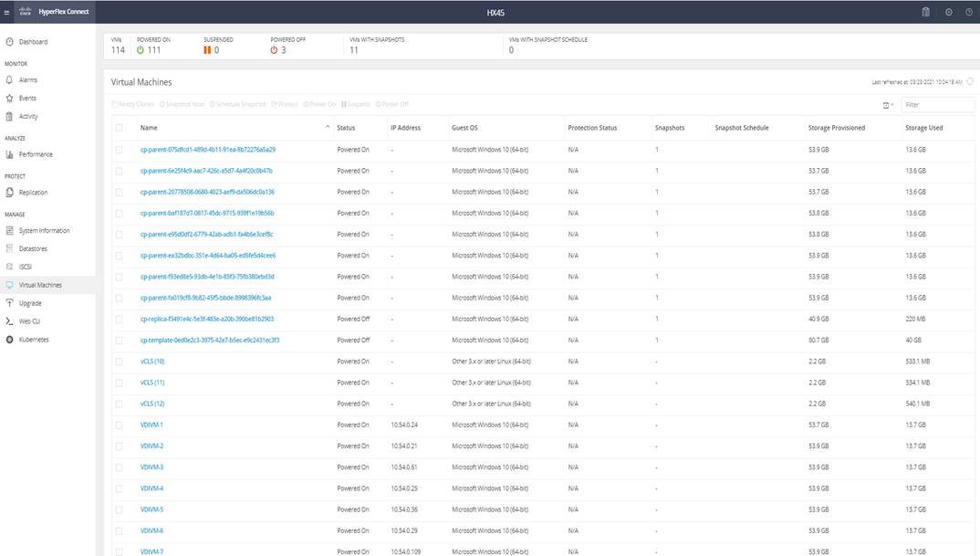Select Virtual Machines in the sidebar

point(41,285)
